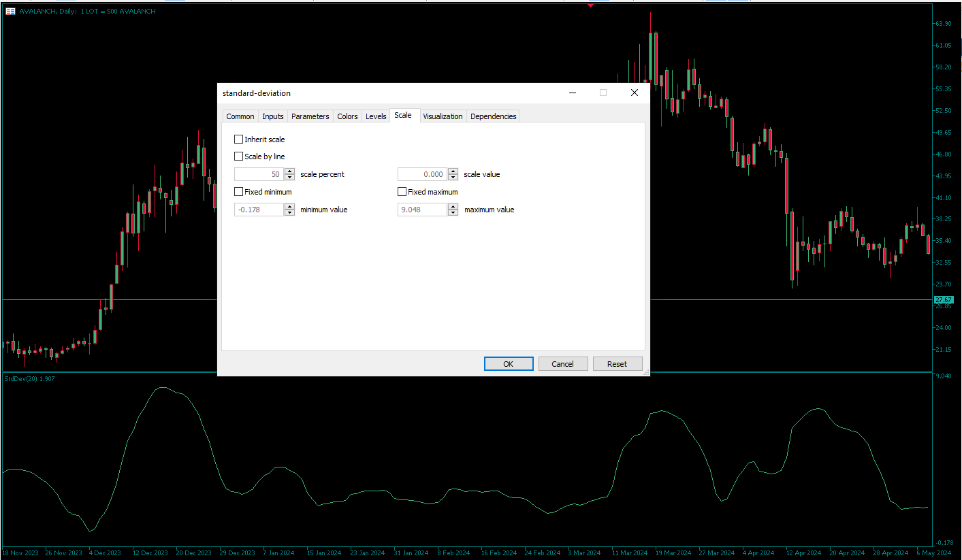Click the 18 Nov 2023 date label
The height and width of the screenshot is (560, 962).
20,553
